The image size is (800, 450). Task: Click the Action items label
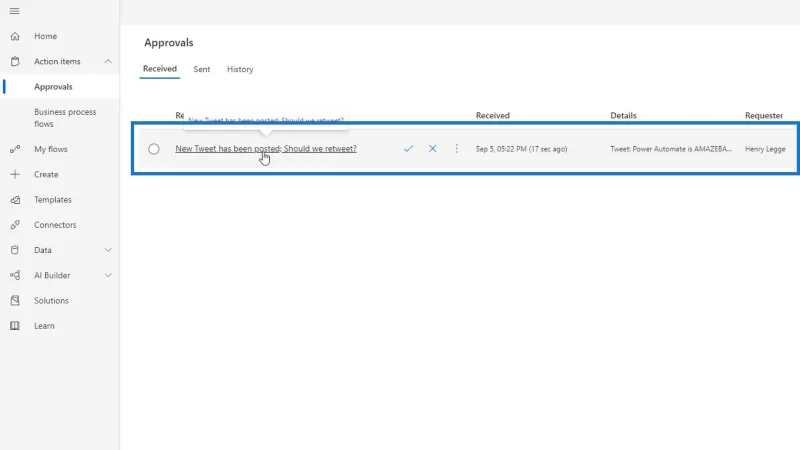coord(57,61)
